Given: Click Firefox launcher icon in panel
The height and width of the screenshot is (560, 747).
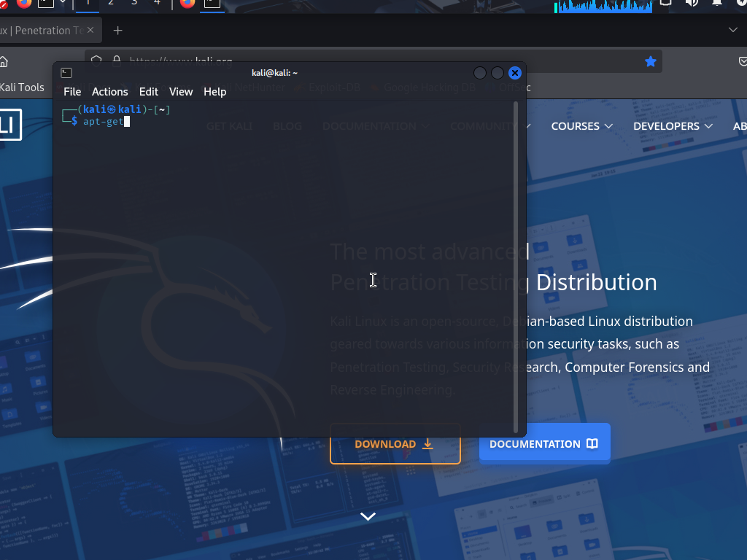Looking at the screenshot, I should [x=24, y=4].
